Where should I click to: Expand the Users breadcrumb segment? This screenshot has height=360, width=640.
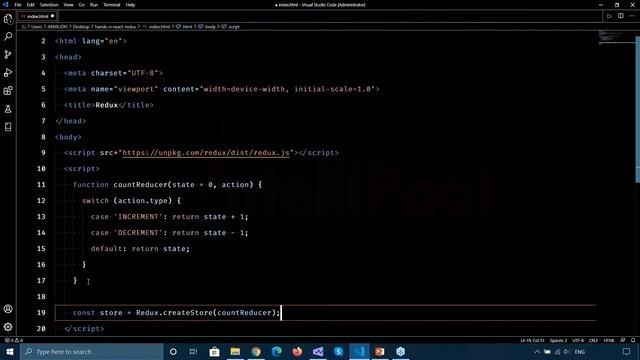37,27
